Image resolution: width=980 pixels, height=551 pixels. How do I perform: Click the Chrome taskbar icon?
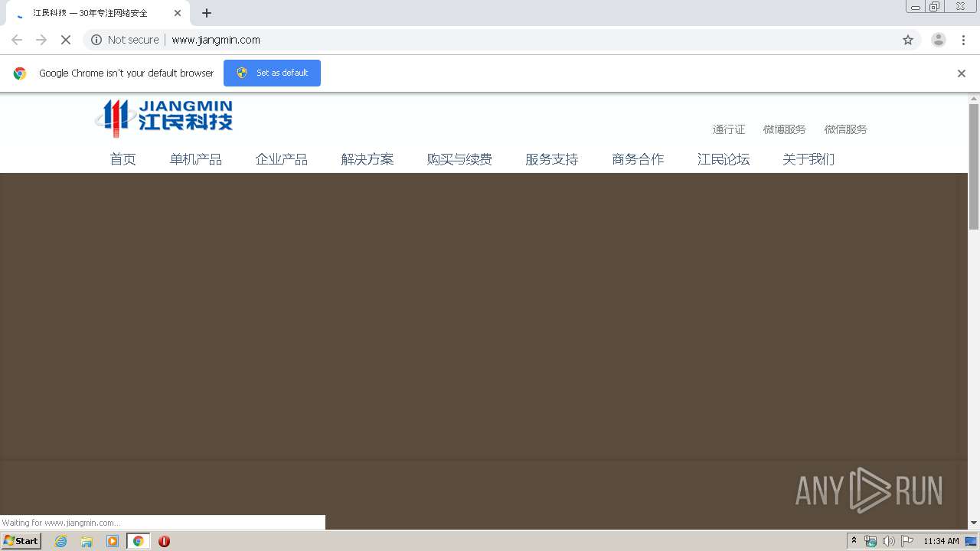138,541
